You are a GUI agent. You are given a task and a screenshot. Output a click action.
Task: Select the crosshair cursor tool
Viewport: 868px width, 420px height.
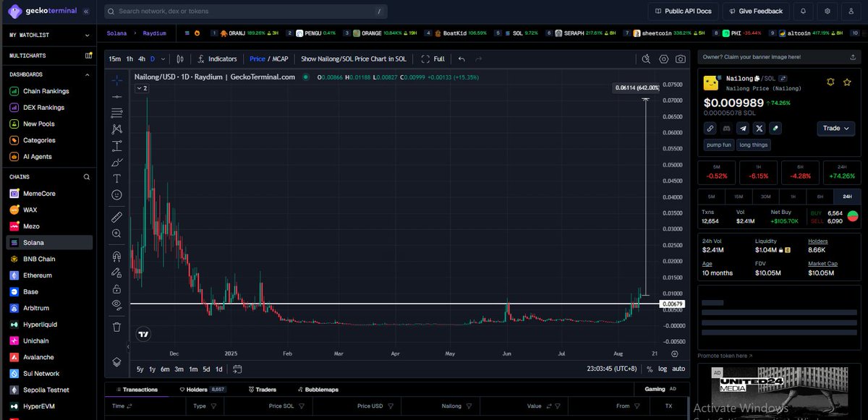pyautogui.click(x=116, y=80)
